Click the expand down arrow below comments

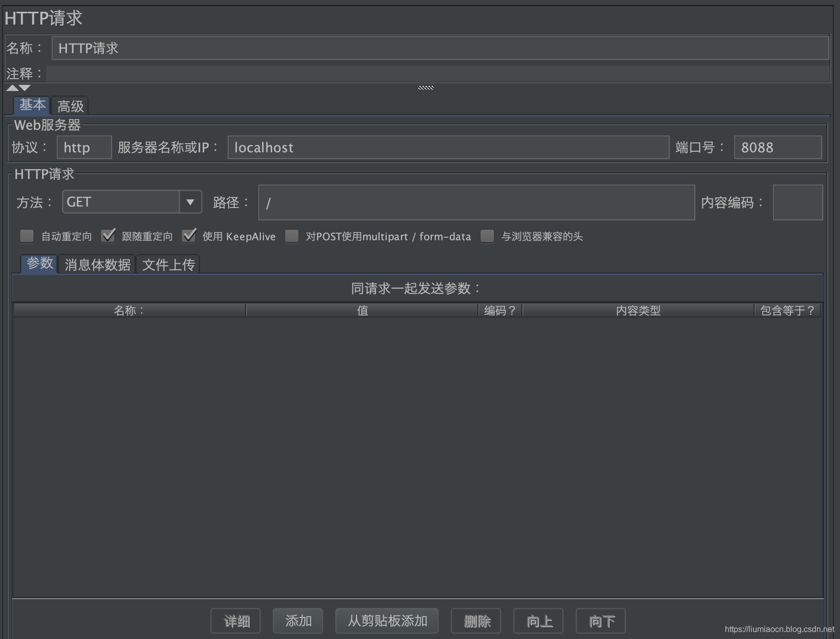[25, 88]
